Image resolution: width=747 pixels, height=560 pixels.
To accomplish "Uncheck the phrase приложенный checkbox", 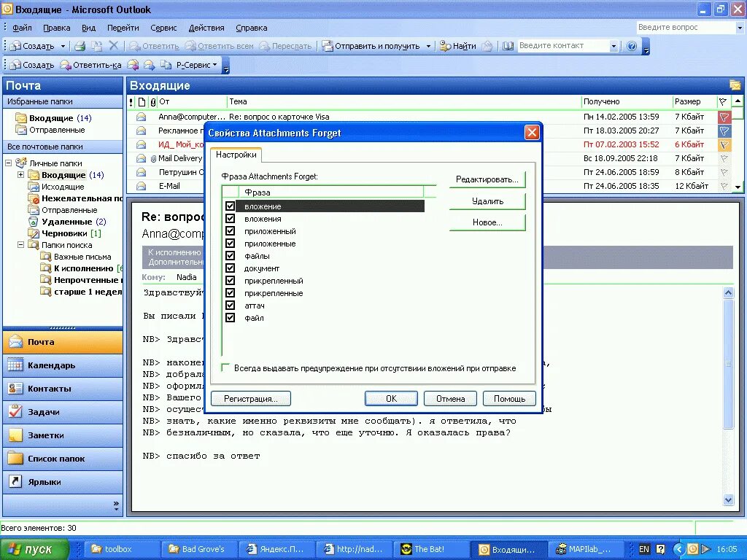I will pos(230,230).
